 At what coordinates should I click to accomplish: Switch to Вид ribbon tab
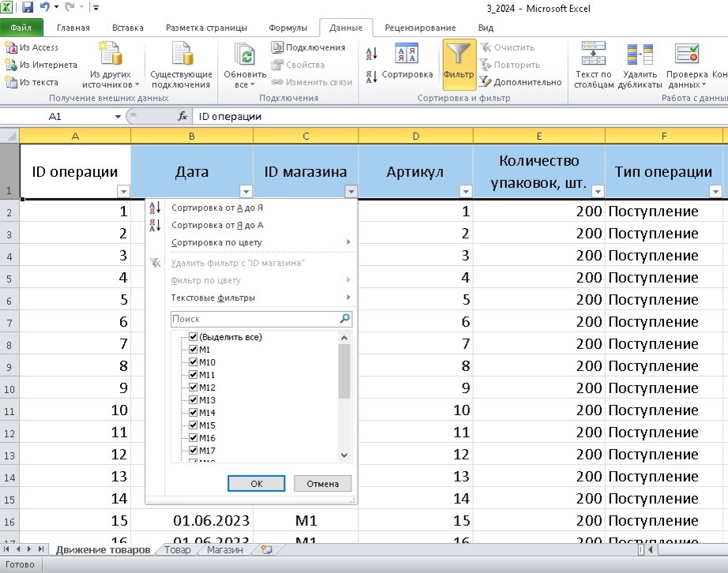[486, 28]
